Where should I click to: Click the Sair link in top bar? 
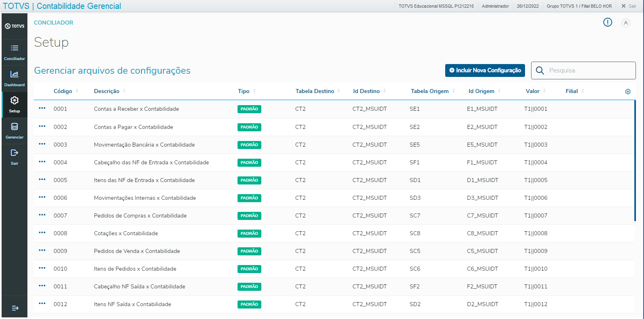pyautogui.click(x=629, y=6)
